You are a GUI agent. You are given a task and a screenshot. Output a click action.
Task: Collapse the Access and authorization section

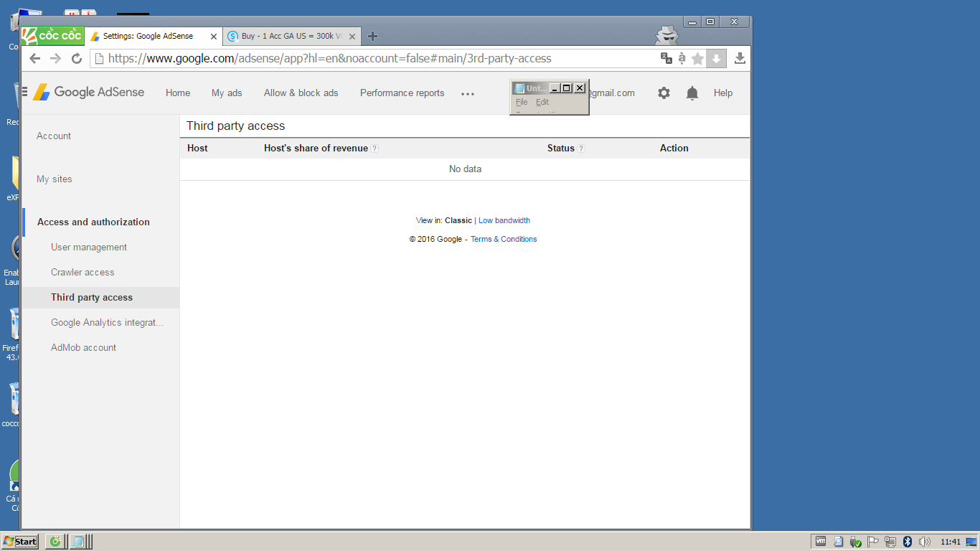(93, 222)
